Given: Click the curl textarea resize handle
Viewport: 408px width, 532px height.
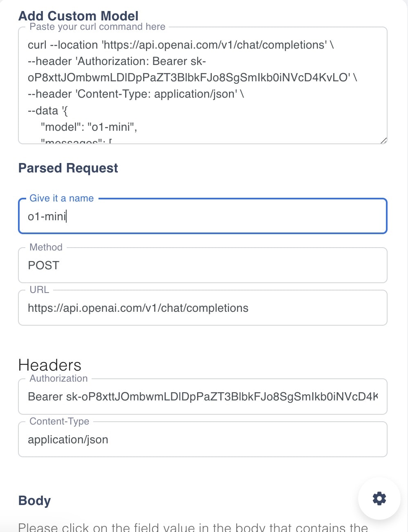Looking at the screenshot, I should (383, 140).
